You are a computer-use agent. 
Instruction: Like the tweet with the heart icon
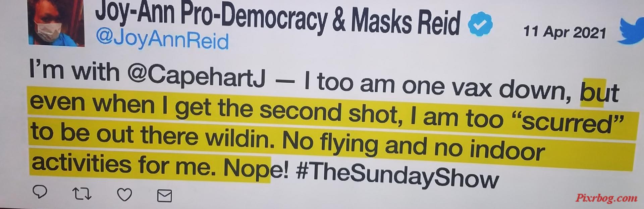pos(124,195)
